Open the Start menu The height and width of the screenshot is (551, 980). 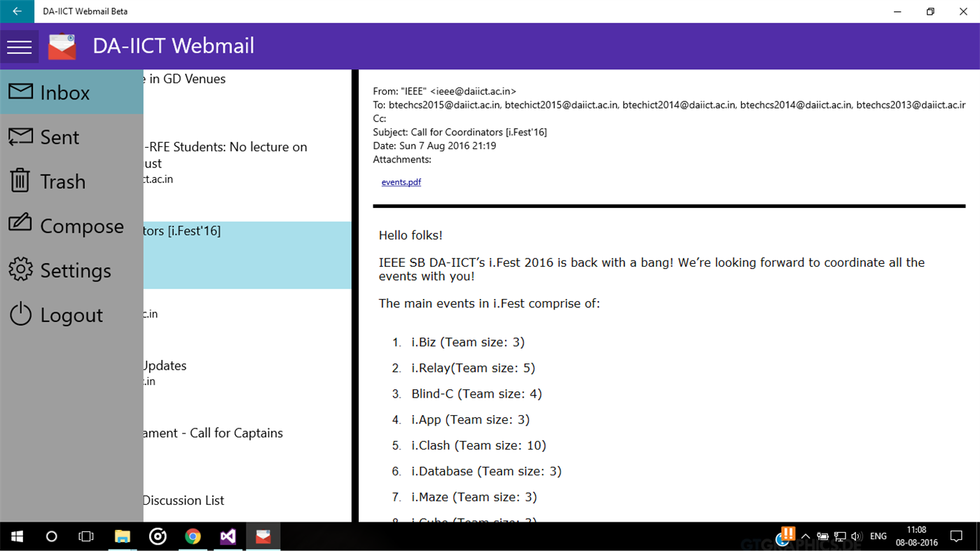coord(16,536)
